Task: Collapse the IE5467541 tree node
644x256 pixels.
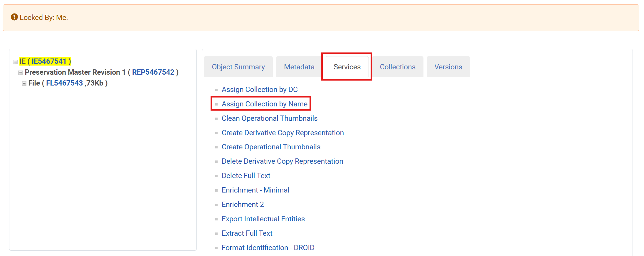Action: (x=15, y=62)
